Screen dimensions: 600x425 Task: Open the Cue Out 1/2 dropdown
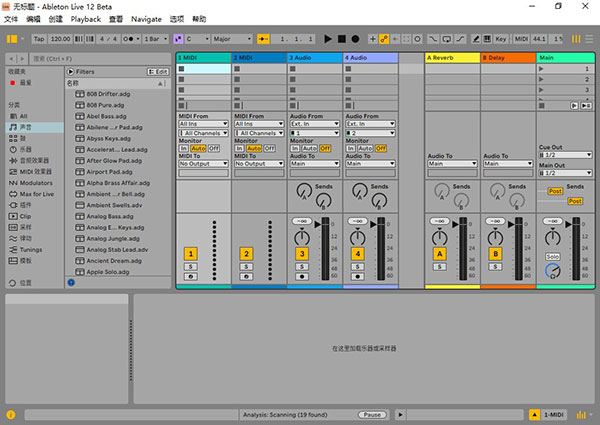[x=565, y=155]
